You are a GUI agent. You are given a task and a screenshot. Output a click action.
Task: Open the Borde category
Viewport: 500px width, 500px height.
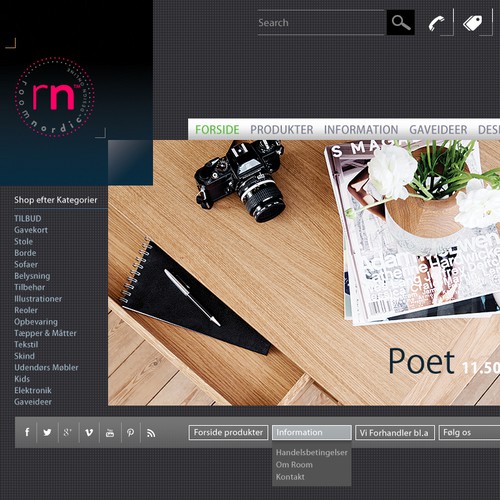point(25,253)
